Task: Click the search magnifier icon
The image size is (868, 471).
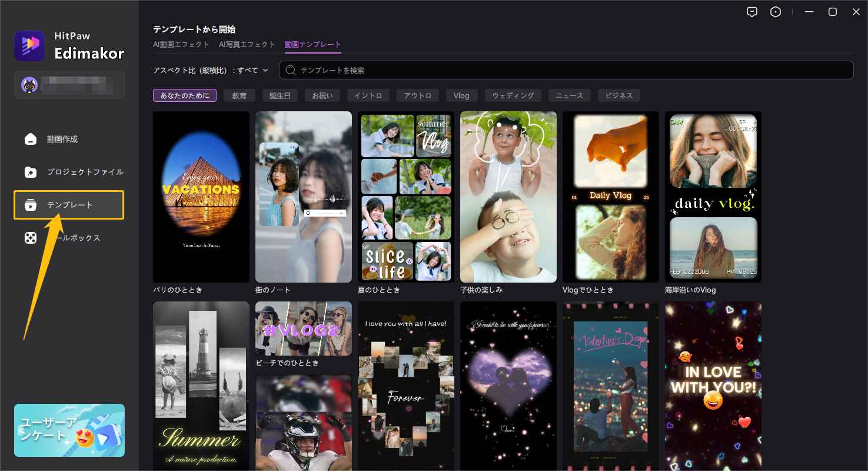Action: [290, 70]
